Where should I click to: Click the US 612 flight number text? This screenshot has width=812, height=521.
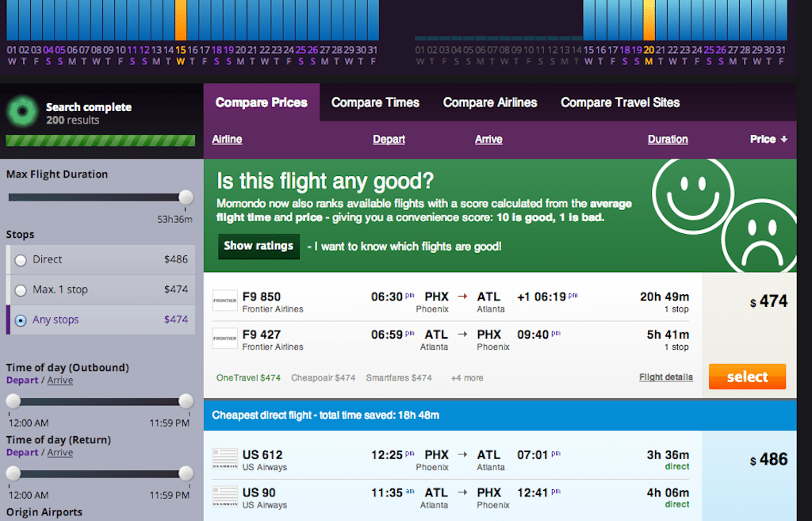[x=262, y=454]
